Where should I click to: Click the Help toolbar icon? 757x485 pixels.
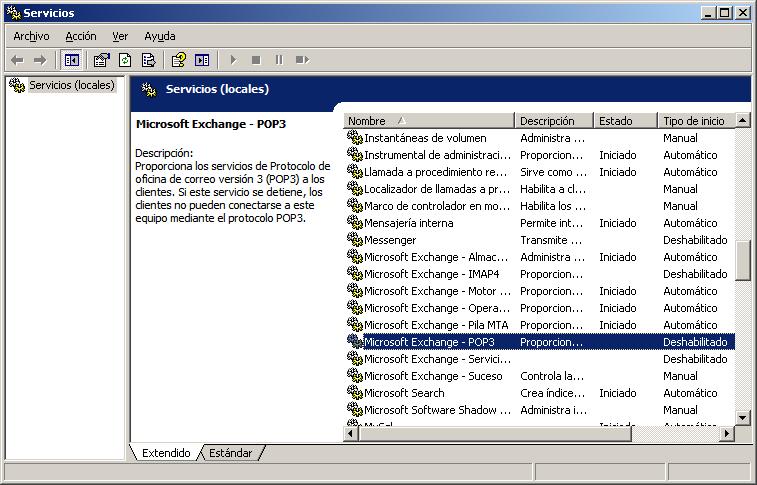pyautogui.click(x=178, y=60)
